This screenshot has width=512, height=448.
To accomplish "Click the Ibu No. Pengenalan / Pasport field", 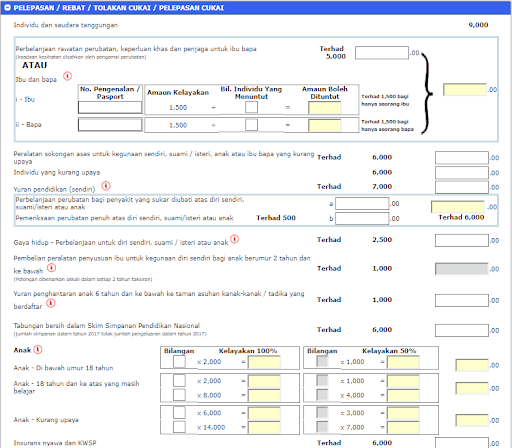I will tap(110, 108).
